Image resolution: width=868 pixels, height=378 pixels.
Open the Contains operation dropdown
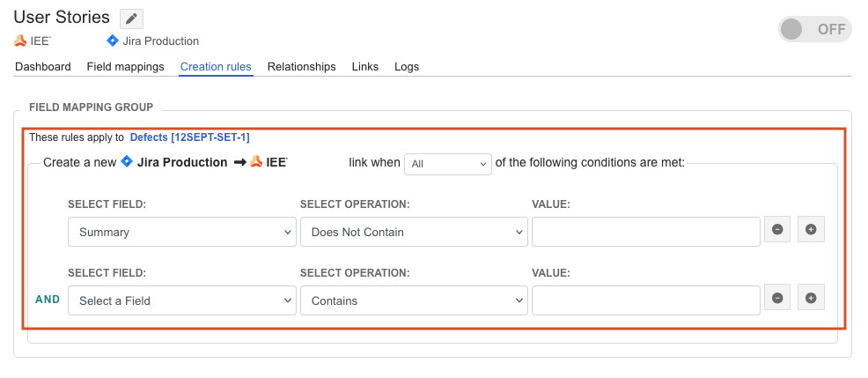[414, 300]
